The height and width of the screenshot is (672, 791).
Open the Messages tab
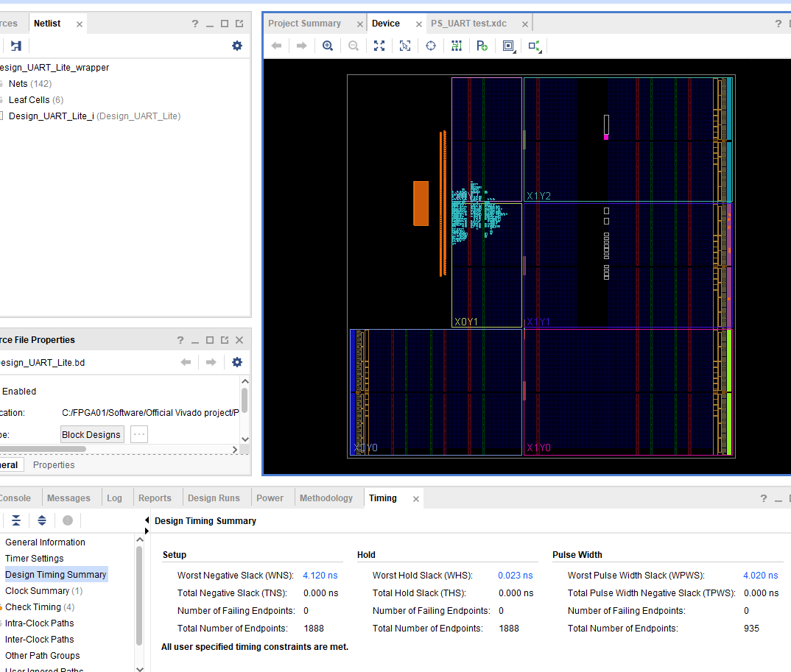[x=68, y=498]
